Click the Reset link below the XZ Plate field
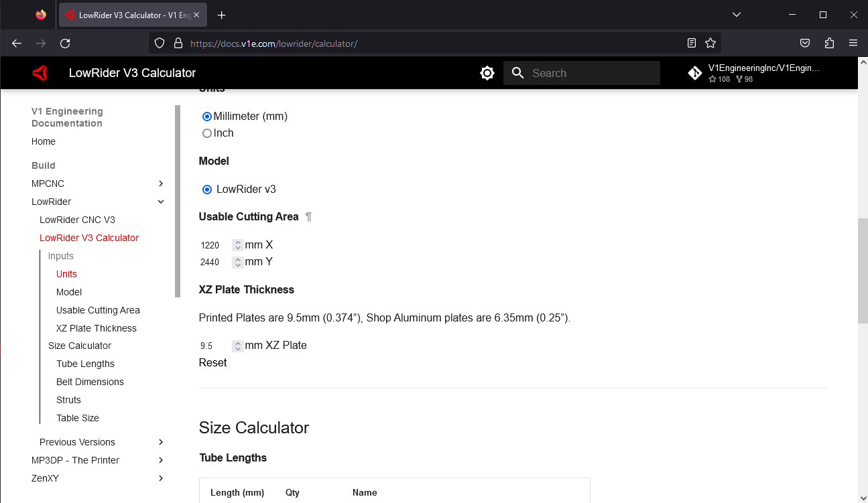Image resolution: width=868 pixels, height=503 pixels. point(212,362)
